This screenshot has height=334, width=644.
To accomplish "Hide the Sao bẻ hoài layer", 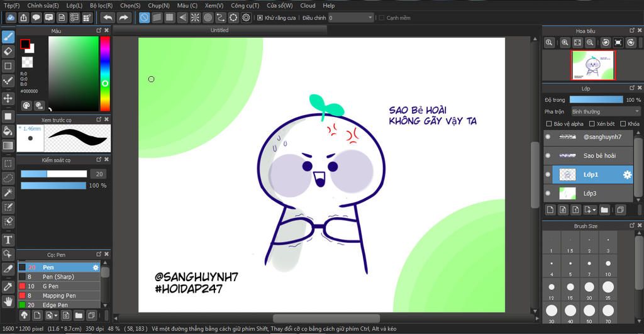I will [x=548, y=156].
